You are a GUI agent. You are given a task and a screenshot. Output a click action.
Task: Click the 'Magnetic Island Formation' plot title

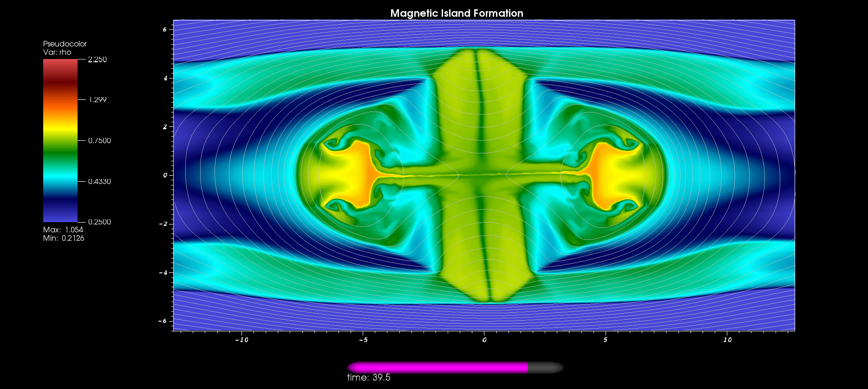(457, 13)
